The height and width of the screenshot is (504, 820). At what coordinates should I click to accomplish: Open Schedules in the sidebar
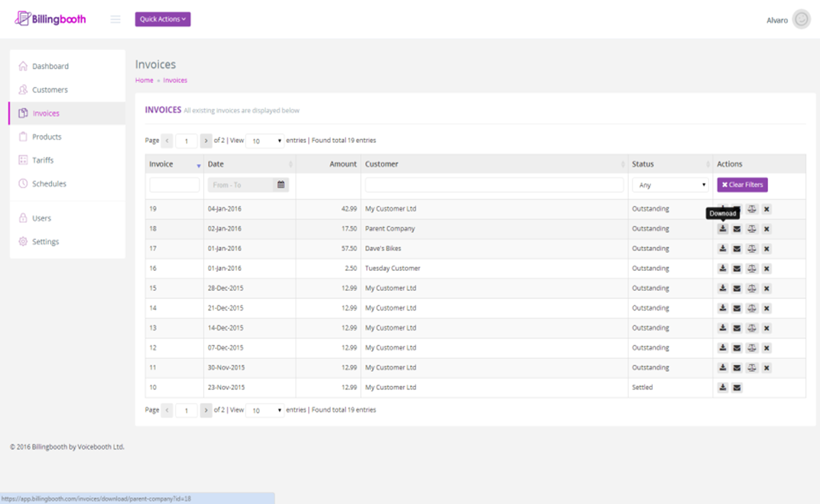point(49,183)
